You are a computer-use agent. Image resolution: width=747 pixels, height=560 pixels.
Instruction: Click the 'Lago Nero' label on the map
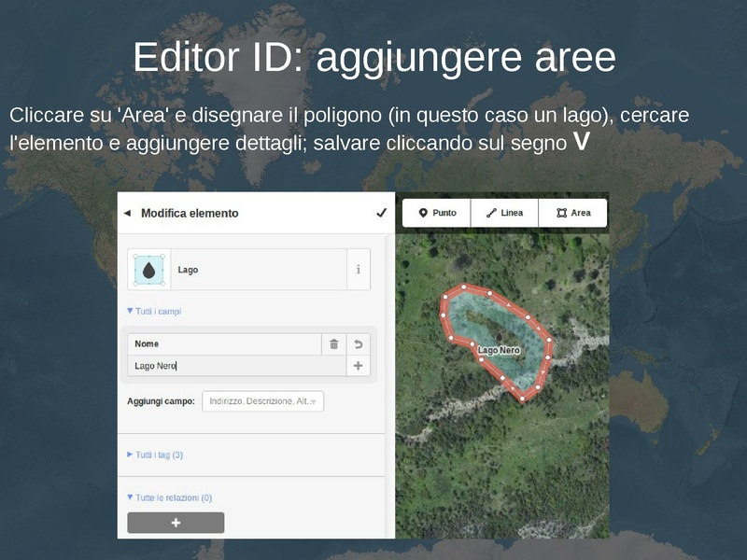coord(499,351)
